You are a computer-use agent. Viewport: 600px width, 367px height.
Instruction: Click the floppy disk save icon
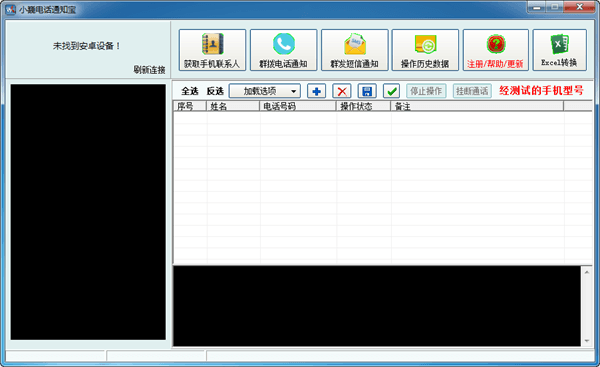[367, 91]
